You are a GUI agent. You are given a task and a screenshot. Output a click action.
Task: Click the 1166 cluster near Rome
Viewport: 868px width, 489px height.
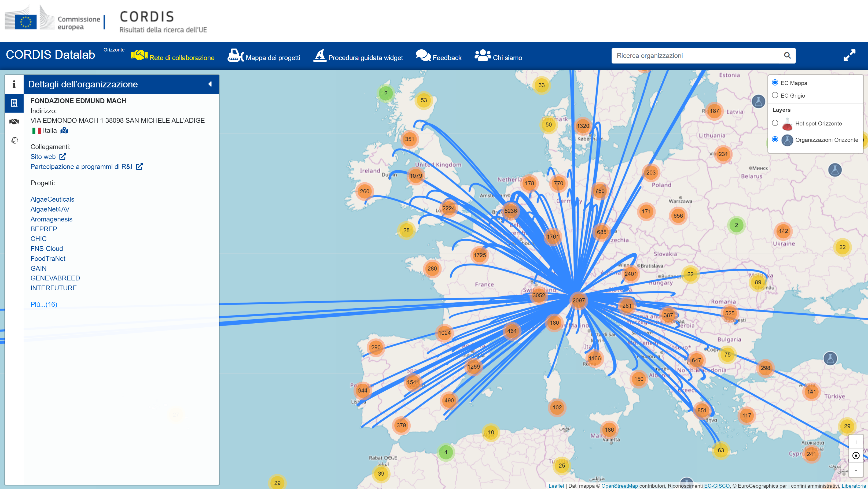pyautogui.click(x=595, y=358)
